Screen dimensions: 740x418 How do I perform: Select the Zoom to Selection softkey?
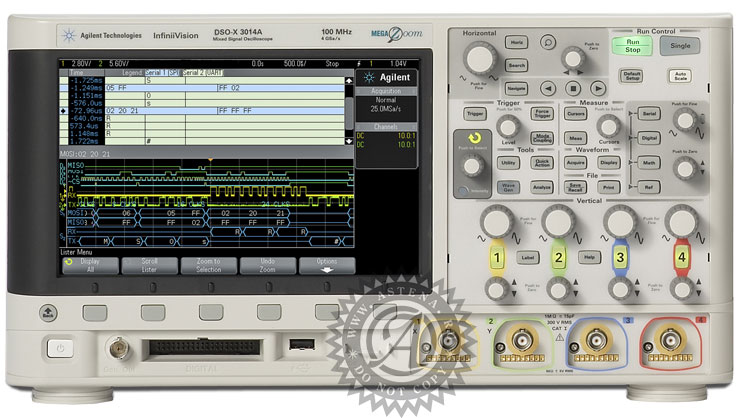(x=209, y=265)
